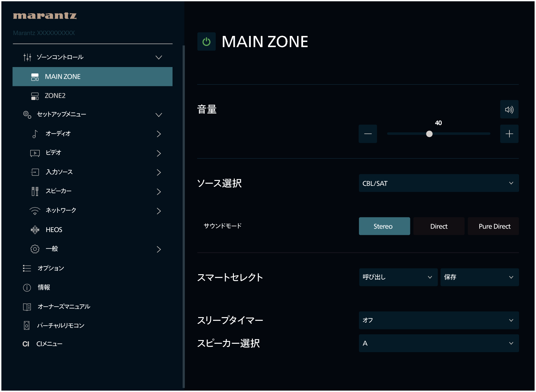Open the 呼び出し smart select dropdown
The width and height of the screenshot is (536, 392).
pos(398,277)
